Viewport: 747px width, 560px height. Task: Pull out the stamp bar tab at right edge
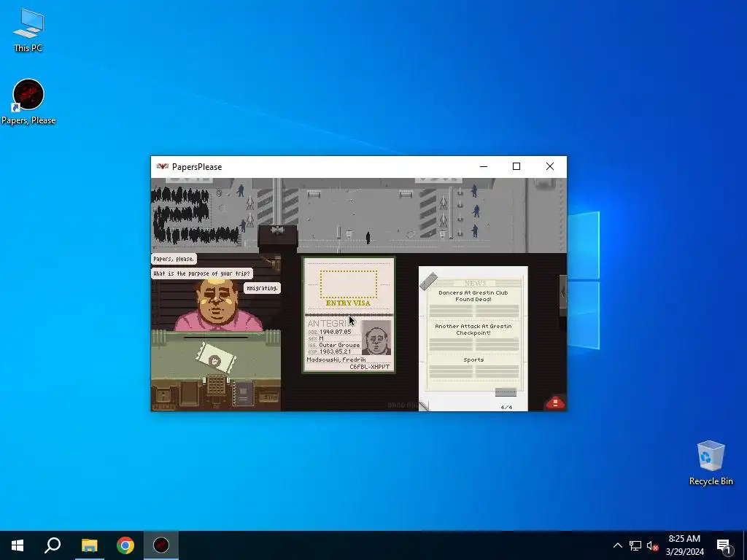(x=562, y=292)
